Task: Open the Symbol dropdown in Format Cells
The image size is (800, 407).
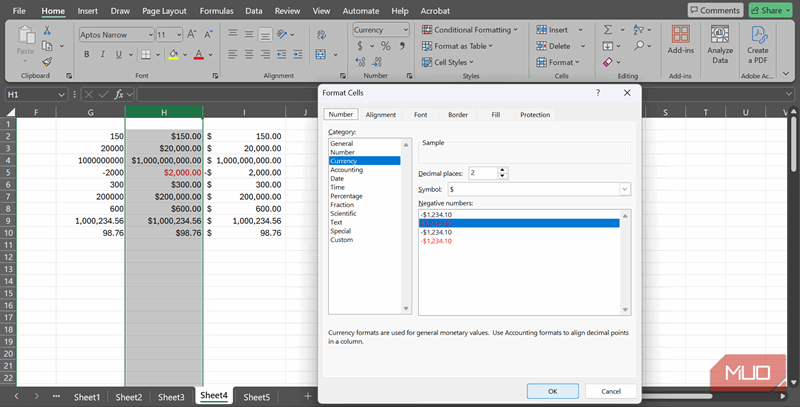Action: coord(624,189)
